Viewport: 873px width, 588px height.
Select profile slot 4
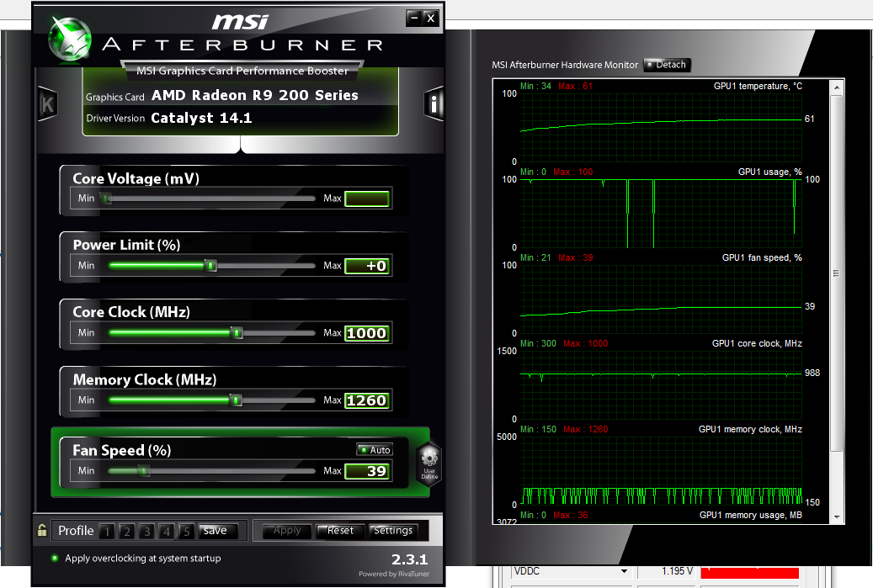(167, 532)
